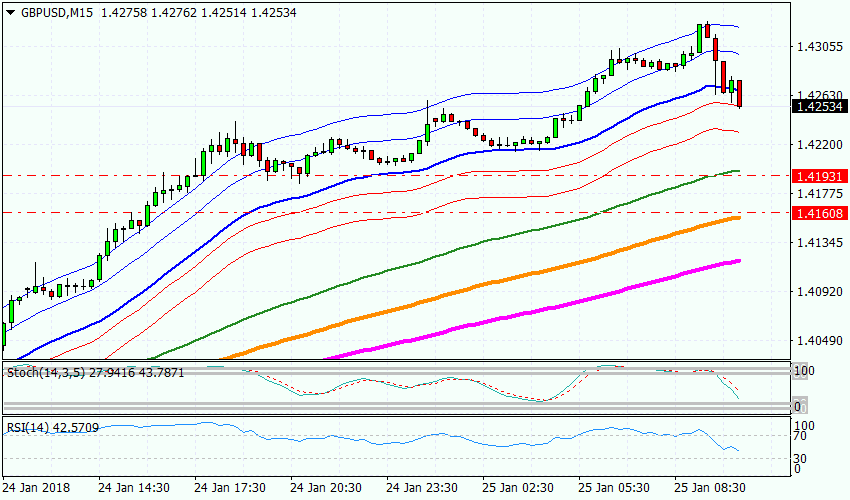This screenshot has width=850, height=500.
Task: Click the 1.40490 price scale label
Action: click(816, 341)
